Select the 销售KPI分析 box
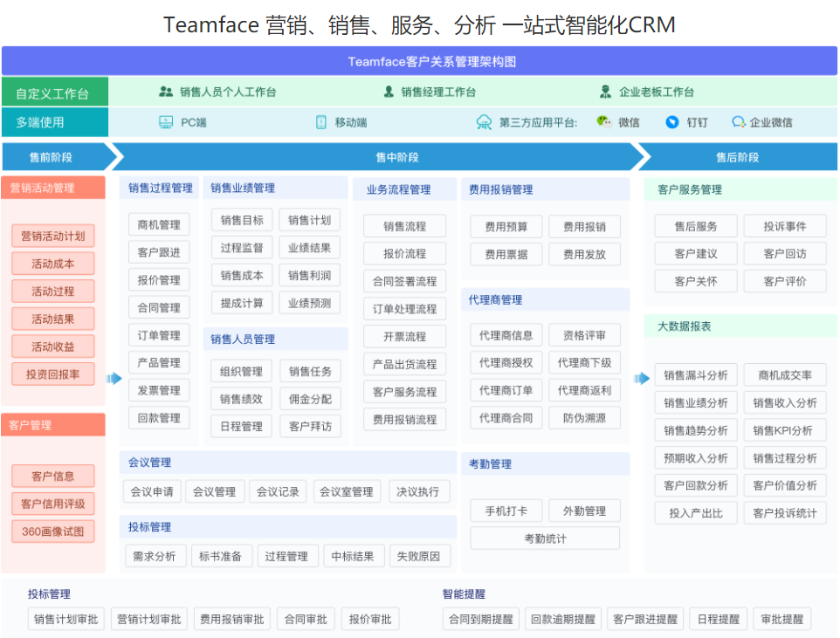 785,430
